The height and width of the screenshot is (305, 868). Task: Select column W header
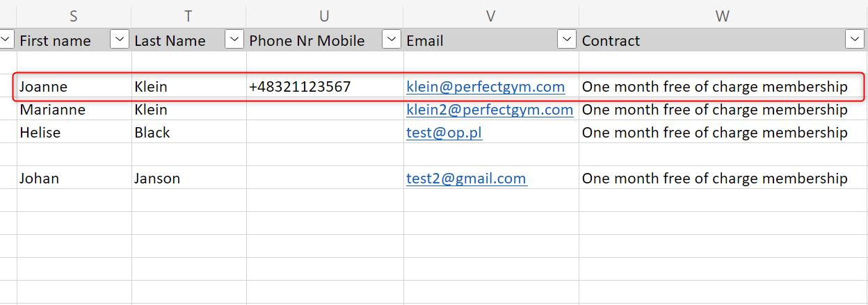(722, 15)
